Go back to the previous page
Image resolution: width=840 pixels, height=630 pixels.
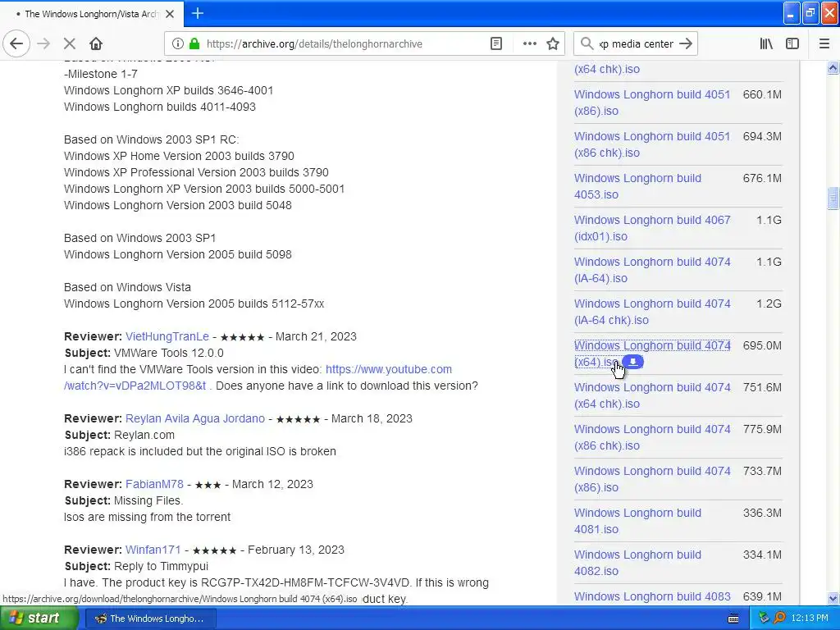click(x=16, y=43)
